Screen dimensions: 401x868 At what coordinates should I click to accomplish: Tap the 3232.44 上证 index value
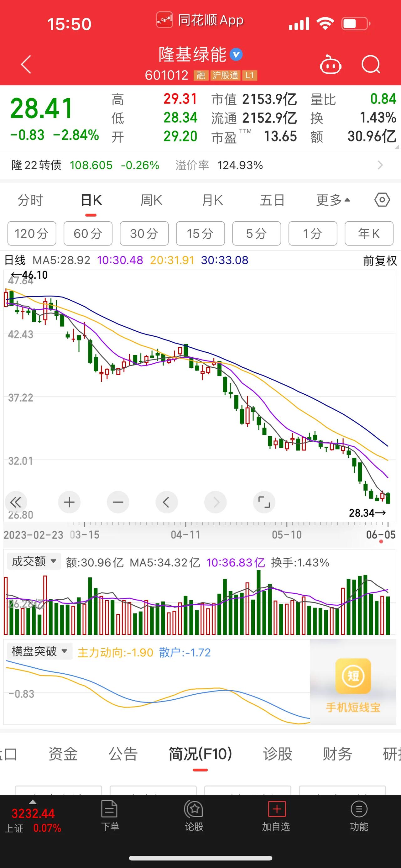tap(33, 813)
